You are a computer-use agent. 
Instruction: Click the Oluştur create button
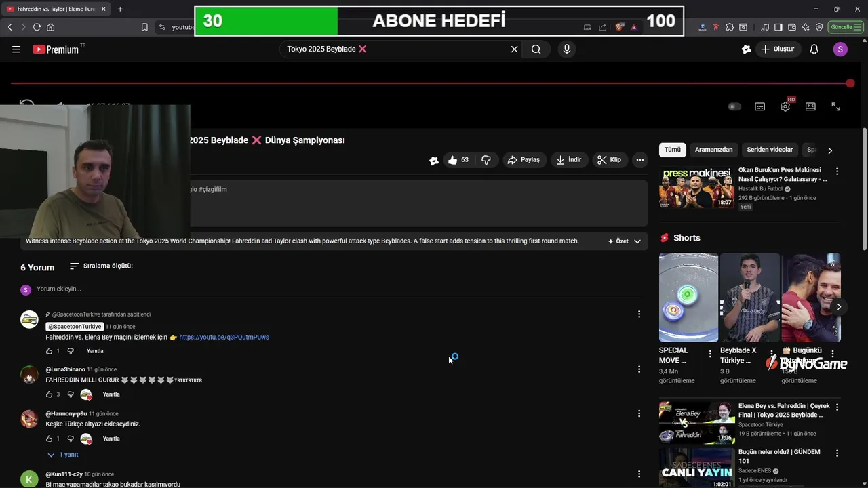pyautogui.click(x=778, y=49)
